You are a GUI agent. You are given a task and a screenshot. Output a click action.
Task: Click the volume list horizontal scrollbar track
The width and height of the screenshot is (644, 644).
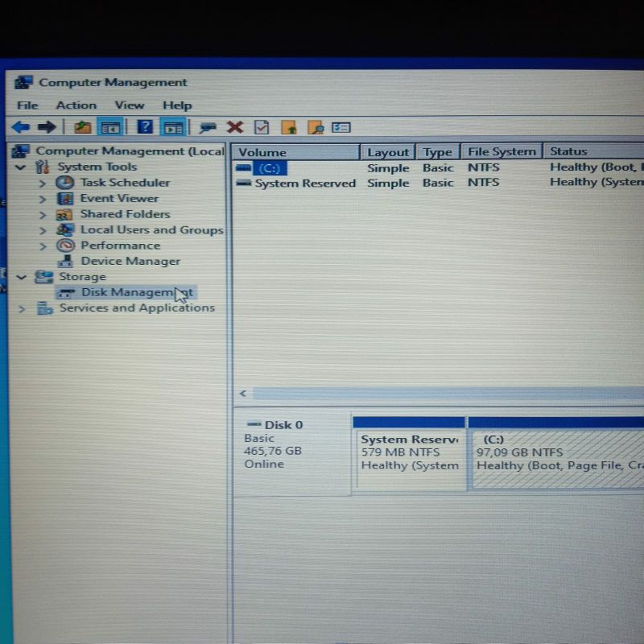coord(448,394)
